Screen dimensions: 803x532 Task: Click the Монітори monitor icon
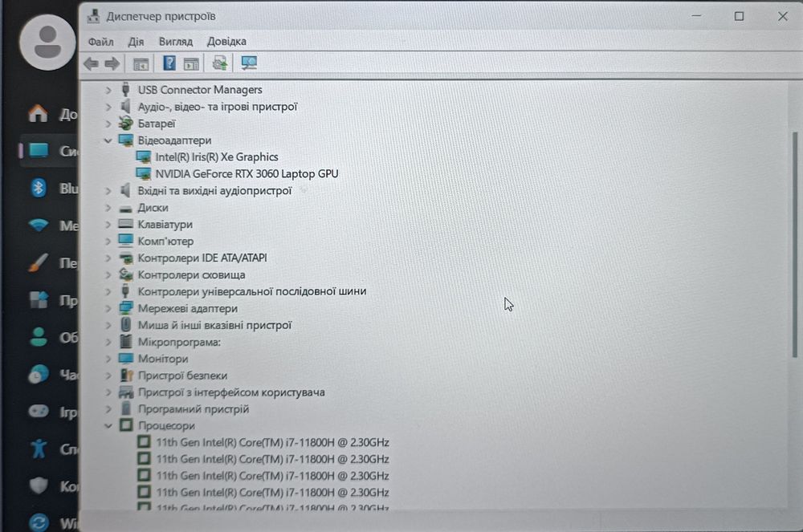pos(125,358)
